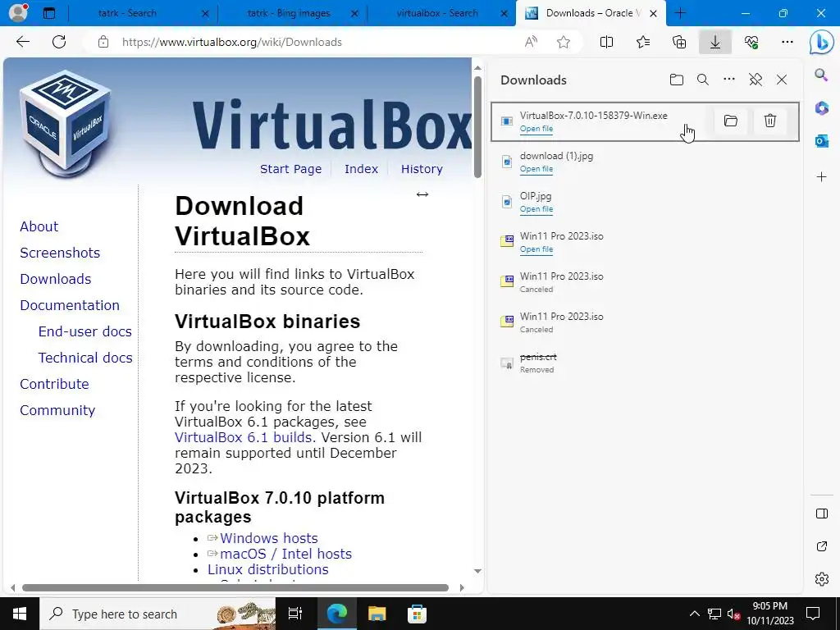
Task: Click the horizontal scrollbar right arrow
Action: pyautogui.click(x=462, y=587)
